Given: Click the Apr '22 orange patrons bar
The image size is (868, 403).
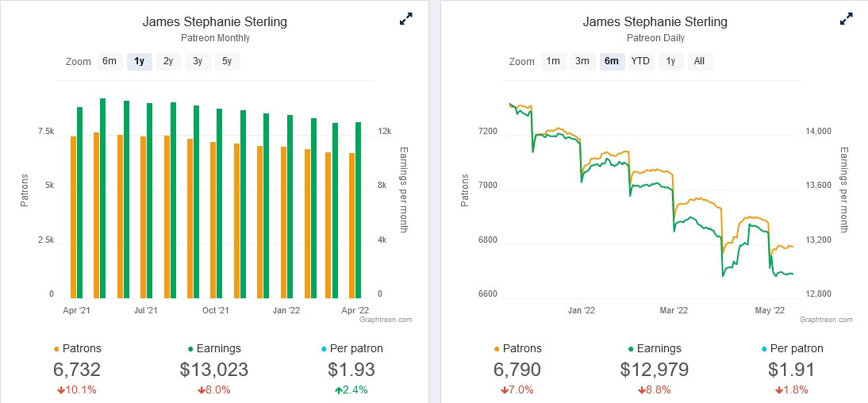Looking at the screenshot, I should click(x=351, y=225).
